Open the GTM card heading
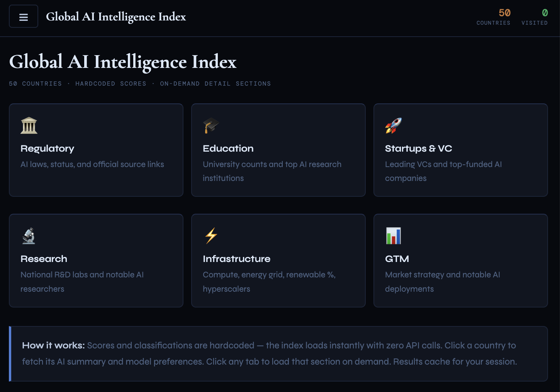The height and width of the screenshot is (392, 560). coord(397,259)
